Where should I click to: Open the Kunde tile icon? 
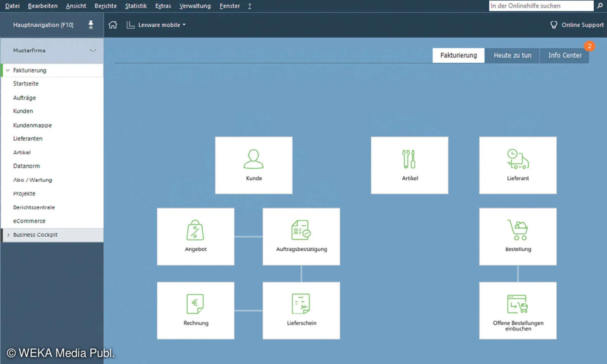click(253, 159)
